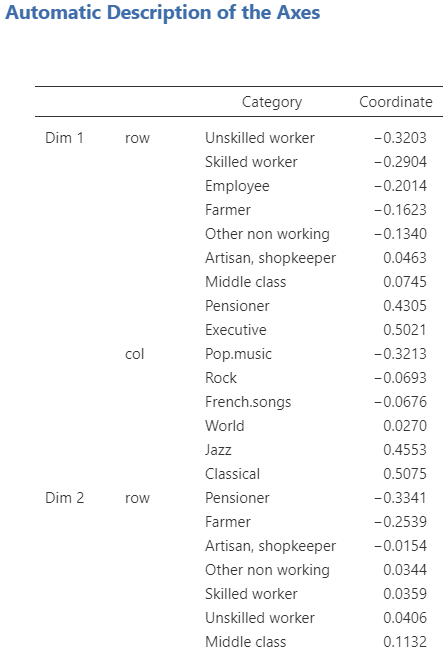This screenshot has width=447, height=653.
Task: Select the first Unskilled worker category cell
Action: (260, 138)
